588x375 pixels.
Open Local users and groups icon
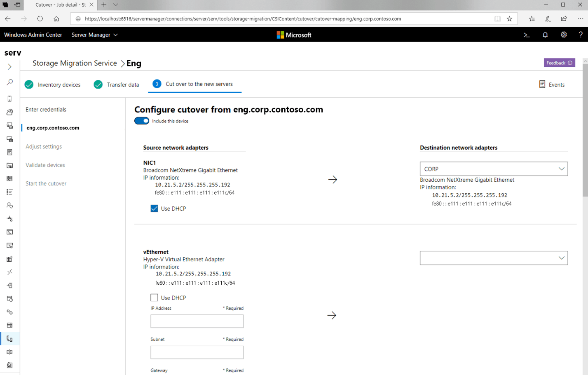9,205
